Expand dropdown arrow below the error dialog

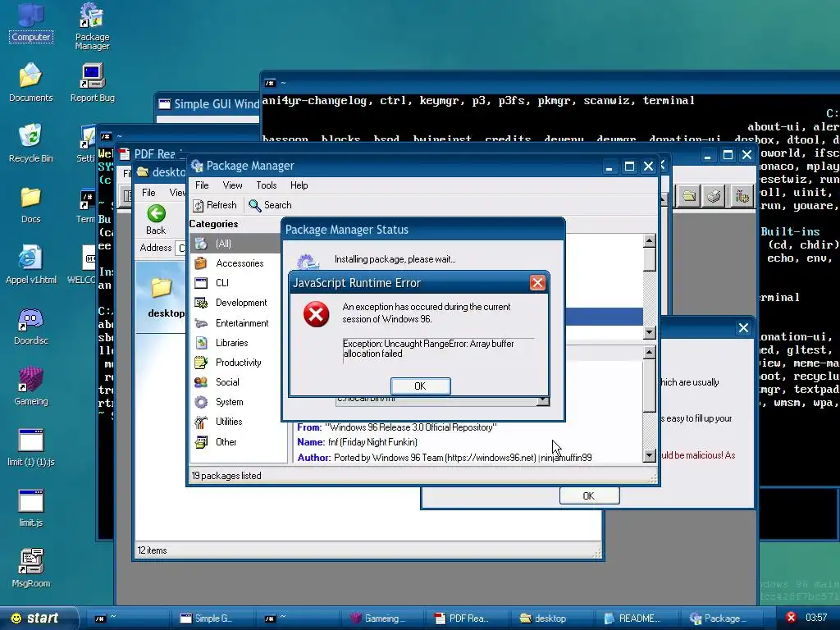[x=543, y=400]
